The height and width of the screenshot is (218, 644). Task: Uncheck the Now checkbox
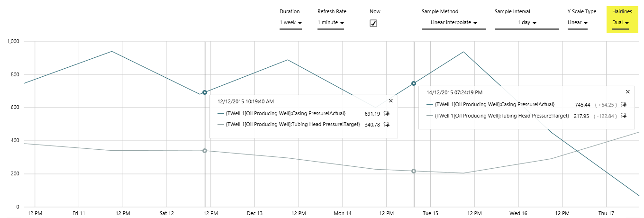(x=373, y=23)
